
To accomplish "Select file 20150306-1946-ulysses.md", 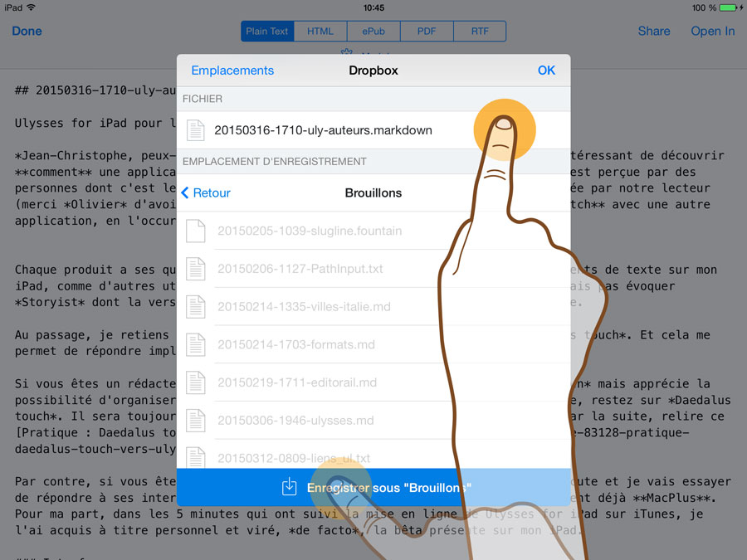I will 373,421.
